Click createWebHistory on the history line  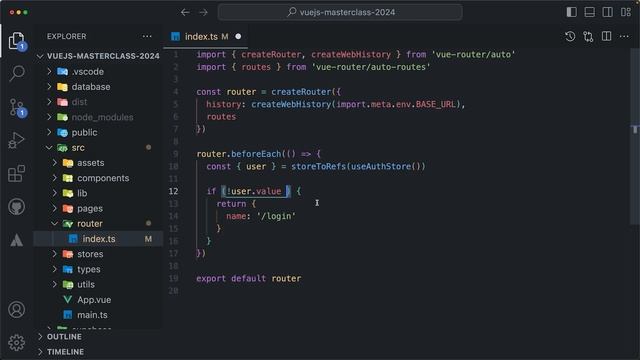[x=291, y=104]
